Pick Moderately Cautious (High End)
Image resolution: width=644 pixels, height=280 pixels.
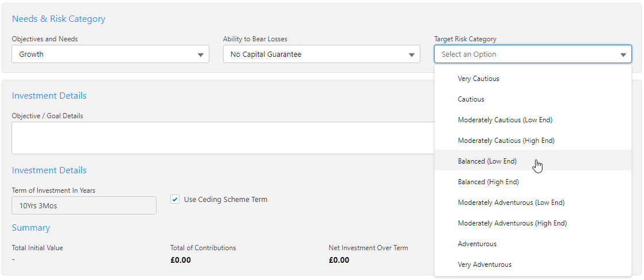pyautogui.click(x=506, y=141)
